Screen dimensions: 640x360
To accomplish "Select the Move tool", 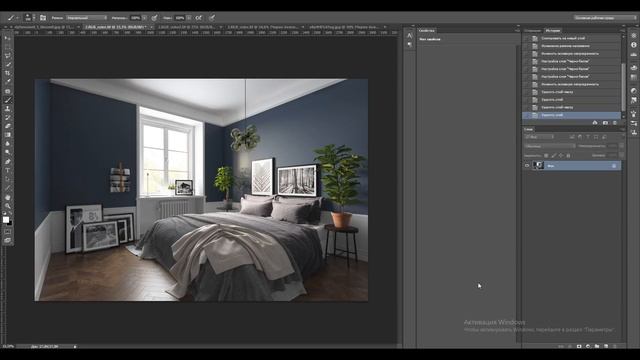I will [7, 38].
